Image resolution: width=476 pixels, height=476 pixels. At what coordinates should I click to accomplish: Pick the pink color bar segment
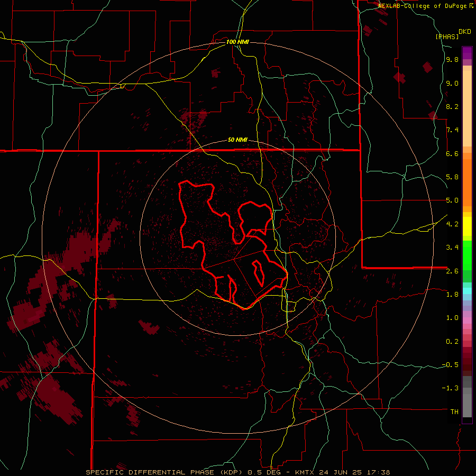[467, 321]
